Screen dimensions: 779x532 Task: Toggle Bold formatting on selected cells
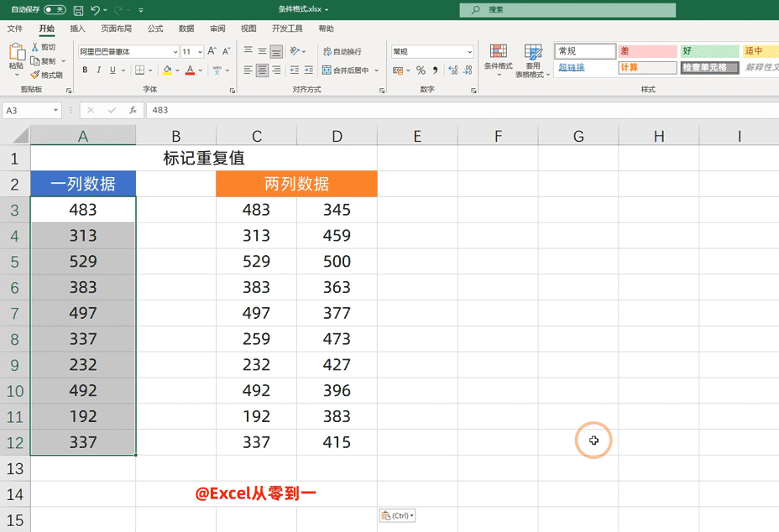[86, 70]
